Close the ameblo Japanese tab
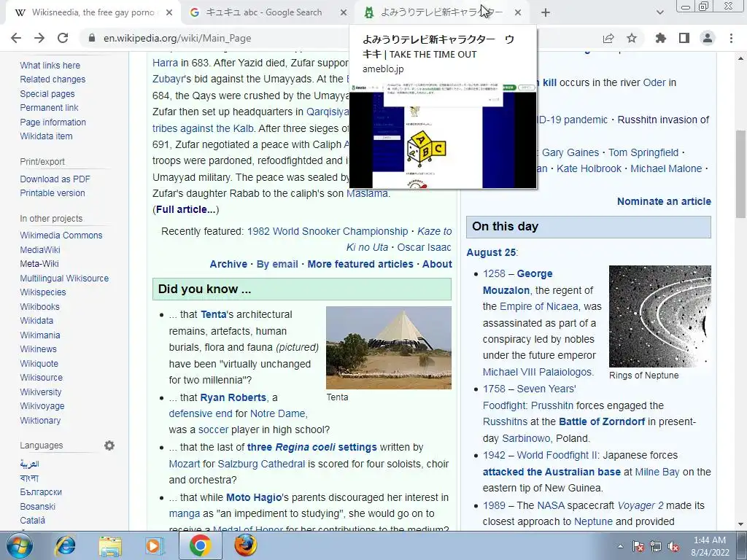 518,13
